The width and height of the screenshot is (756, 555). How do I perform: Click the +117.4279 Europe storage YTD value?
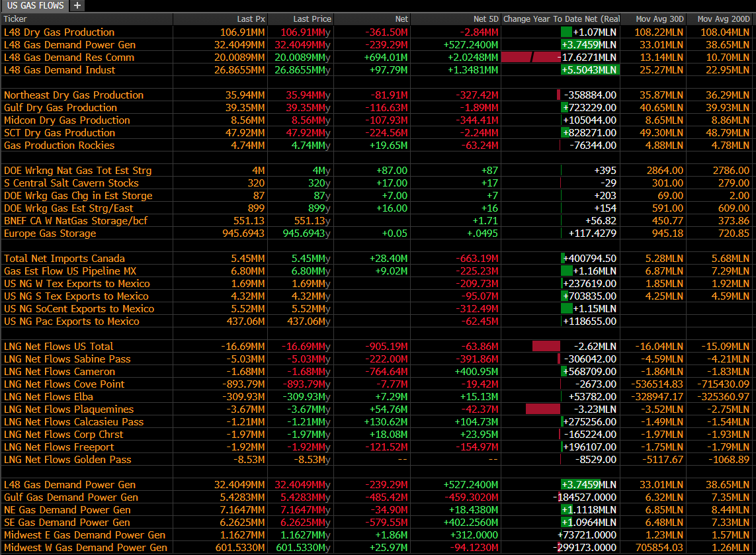point(593,233)
